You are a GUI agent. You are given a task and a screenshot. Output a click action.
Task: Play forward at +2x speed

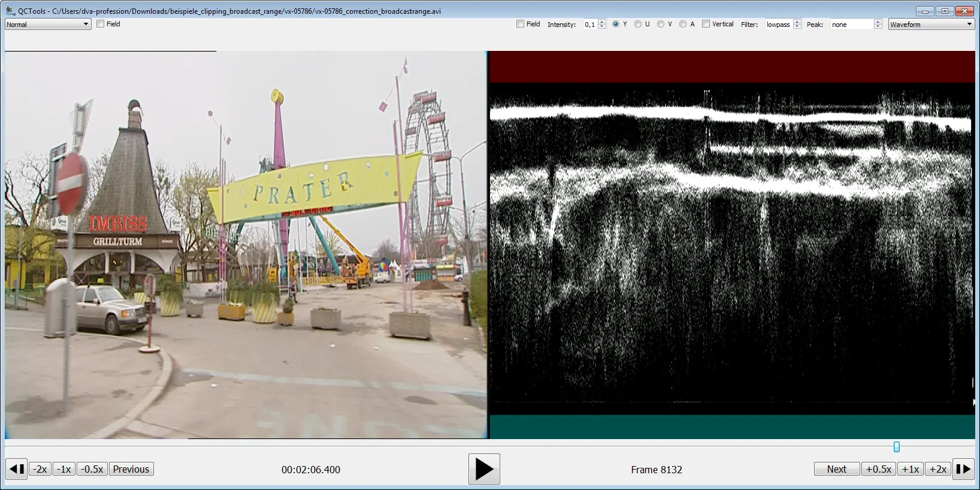click(937, 469)
